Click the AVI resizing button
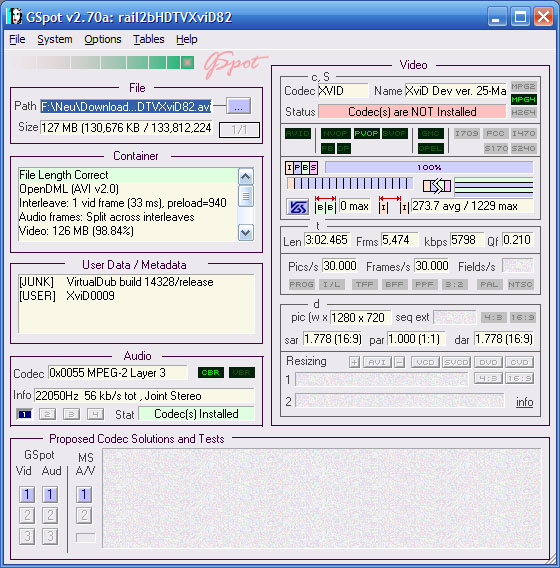This screenshot has width=560, height=568. (x=377, y=362)
